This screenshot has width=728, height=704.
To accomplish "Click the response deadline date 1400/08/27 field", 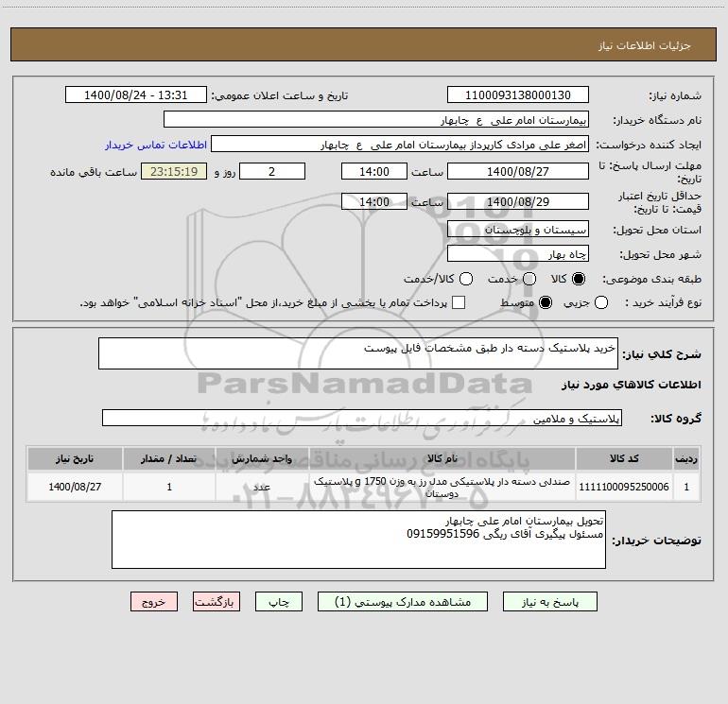I will (518, 171).
